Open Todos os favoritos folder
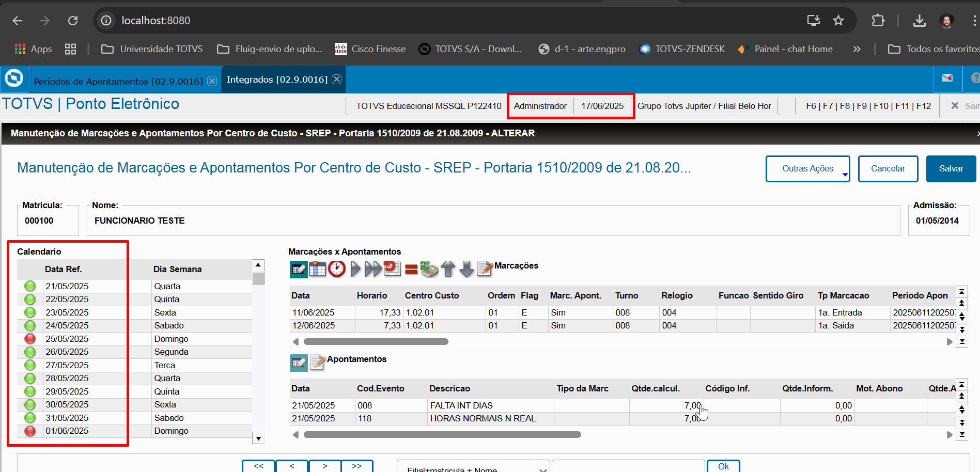980x472 pixels. (933, 49)
